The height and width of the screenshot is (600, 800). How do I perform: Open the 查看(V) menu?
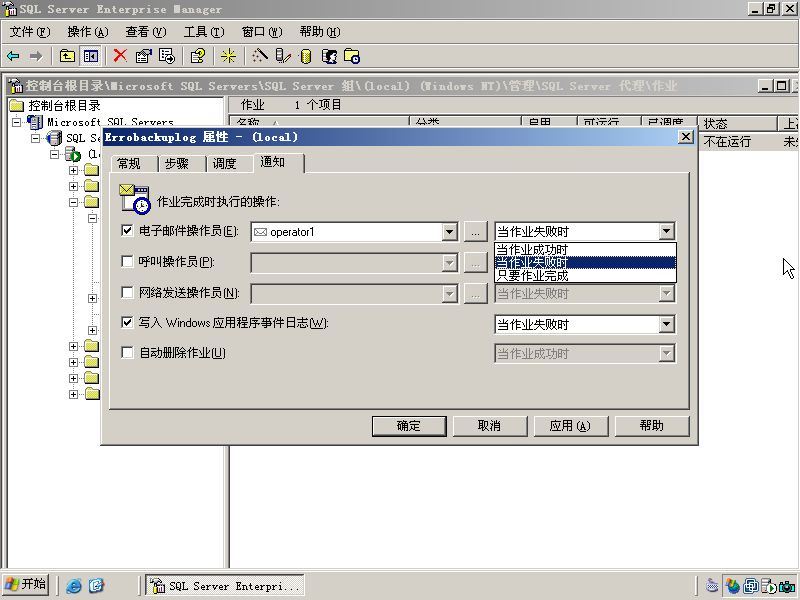pyautogui.click(x=146, y=32)
